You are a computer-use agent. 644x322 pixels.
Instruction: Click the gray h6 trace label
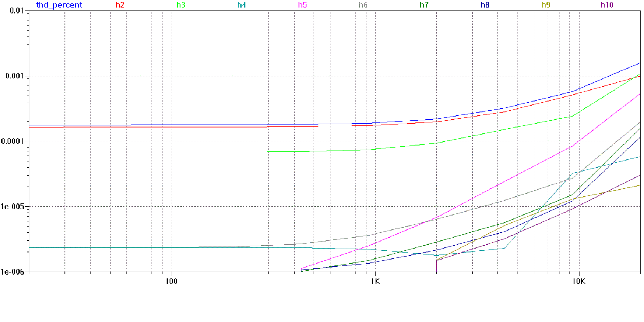(x=363, y=5)
